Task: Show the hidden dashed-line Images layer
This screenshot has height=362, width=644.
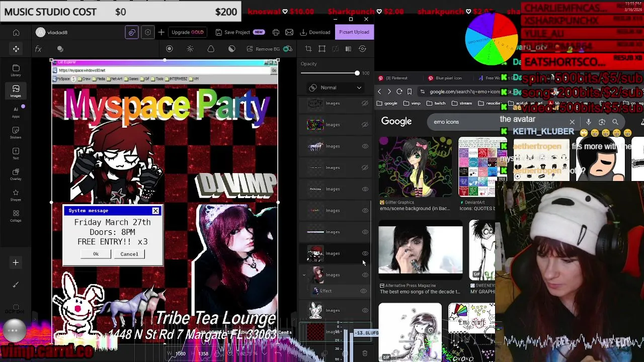Action: [x=365, y=167]
